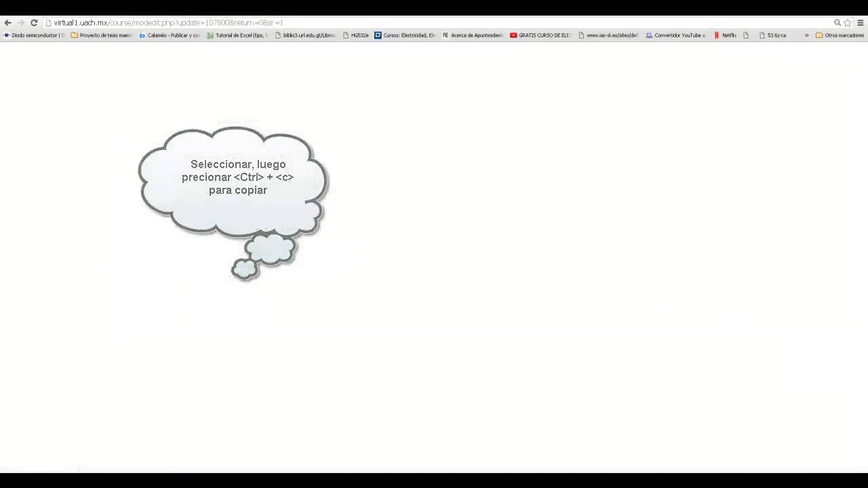Open the Tutorial de Excel bookmark

(237, 35)
